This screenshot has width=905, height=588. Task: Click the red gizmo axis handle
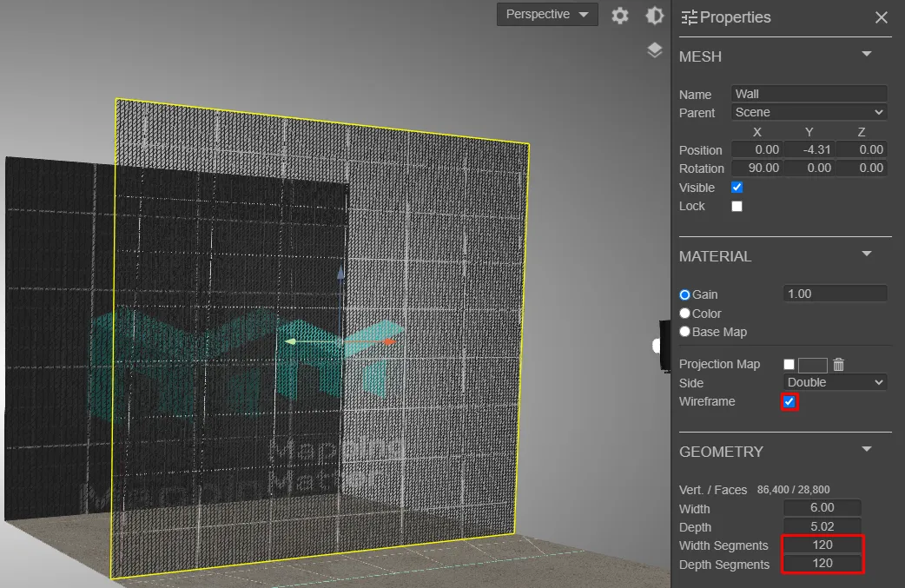click(x=389, y=342)
